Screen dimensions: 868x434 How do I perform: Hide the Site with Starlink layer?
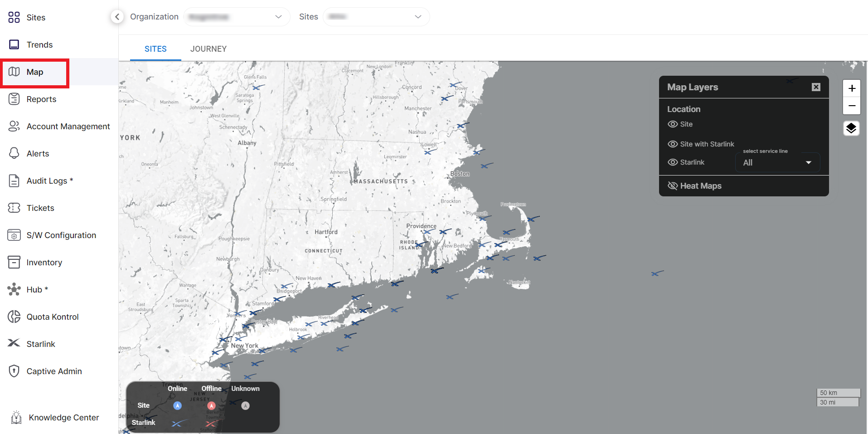pos(673,144)
